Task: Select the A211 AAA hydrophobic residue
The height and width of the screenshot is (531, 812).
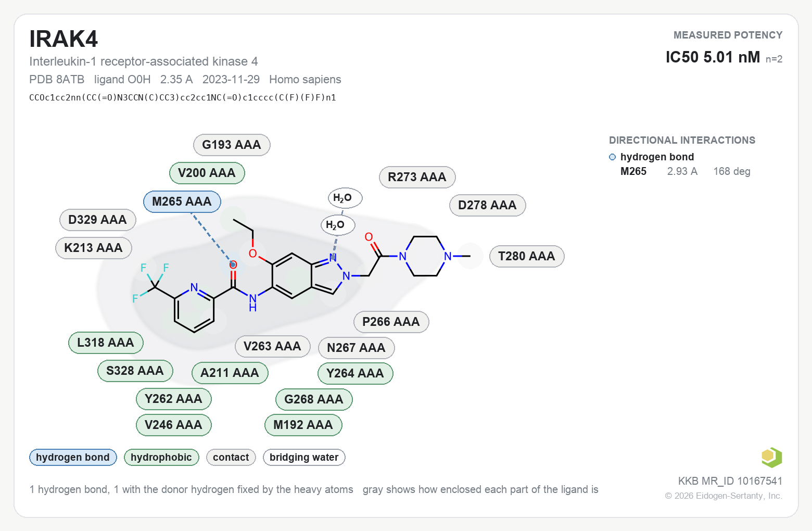Action: 230,373
